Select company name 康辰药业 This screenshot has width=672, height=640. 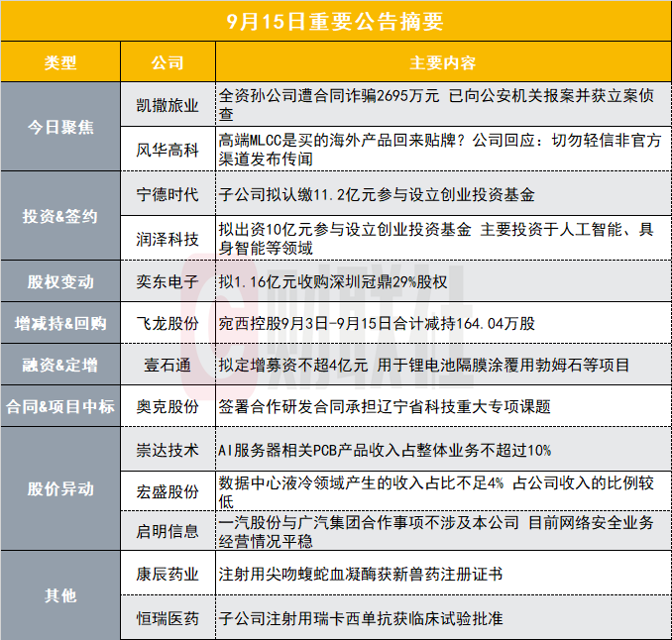point(168,574)
